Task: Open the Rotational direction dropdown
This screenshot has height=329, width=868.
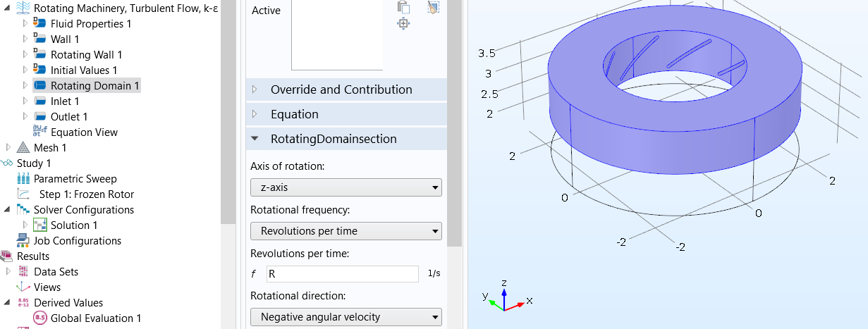Action: pos(346,317)
